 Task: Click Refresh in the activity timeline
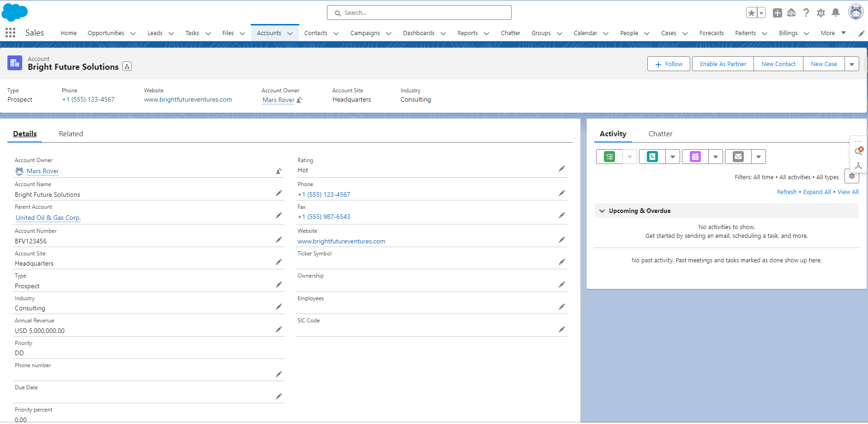[787, 192]
